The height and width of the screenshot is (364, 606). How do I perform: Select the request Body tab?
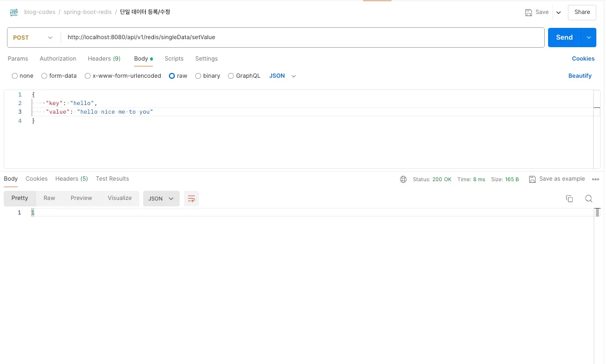point(143,59)
